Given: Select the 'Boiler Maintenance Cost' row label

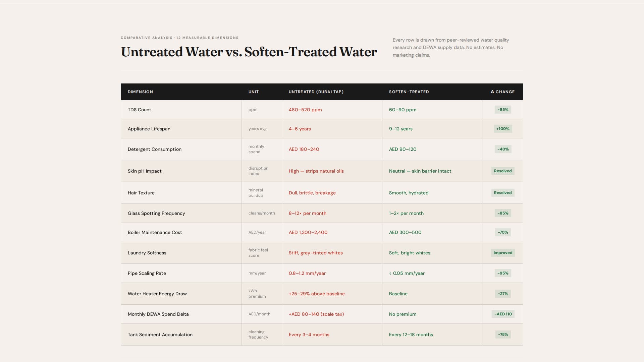Looking at the screenshot, I should click(155, 232).
